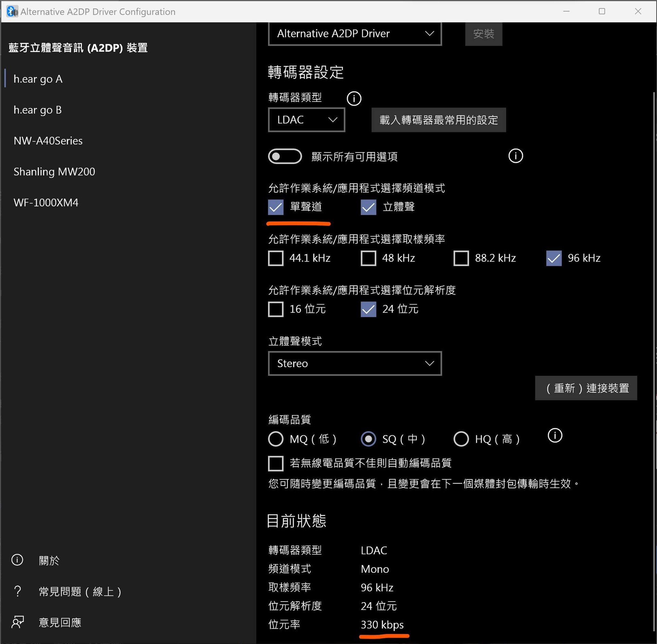
Task: Click the Mono channel mode status value
Action: pos(375,569)
